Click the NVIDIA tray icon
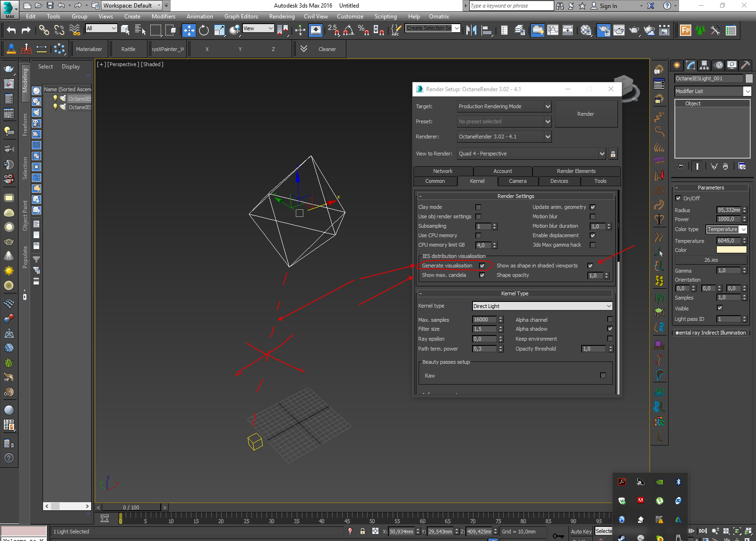Screen dimensions: 756x541 point(660,482)
